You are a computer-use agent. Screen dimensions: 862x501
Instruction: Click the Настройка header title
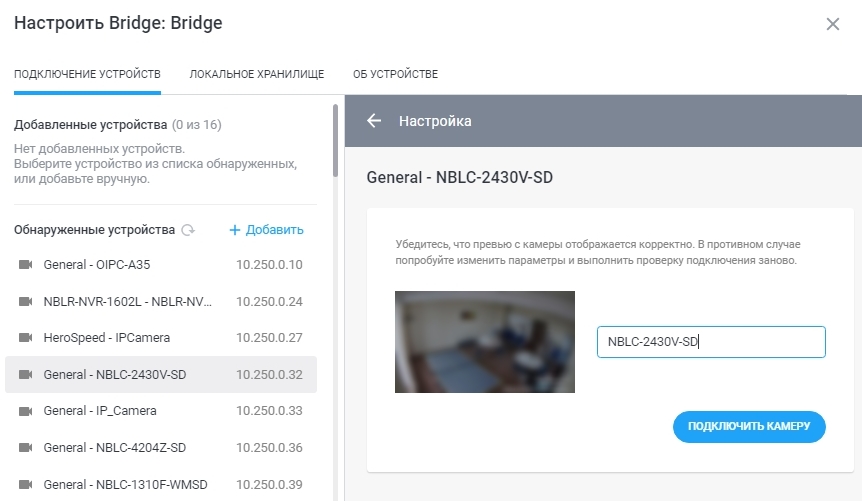click(x=435, y=121)
